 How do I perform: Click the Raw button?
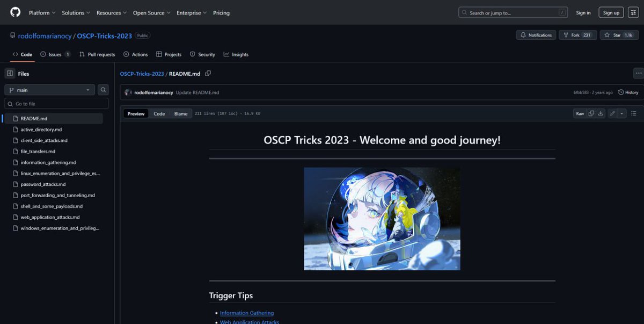point(580,113)
